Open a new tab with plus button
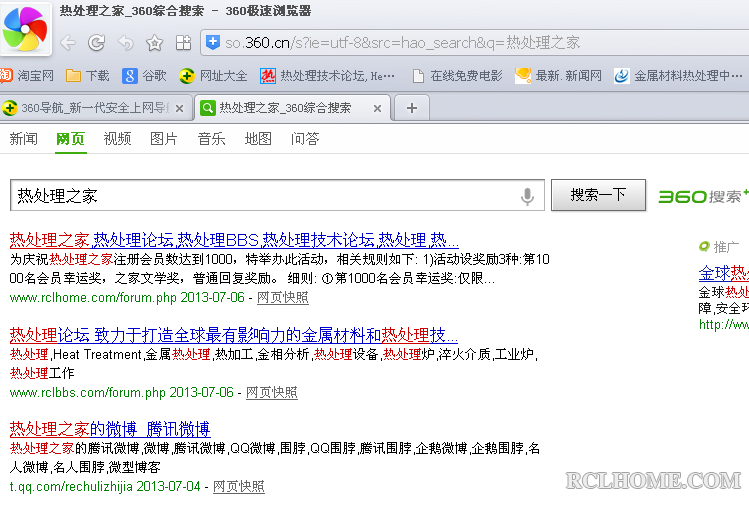Viewport: 749px width, 505px height. click(412, 108)
